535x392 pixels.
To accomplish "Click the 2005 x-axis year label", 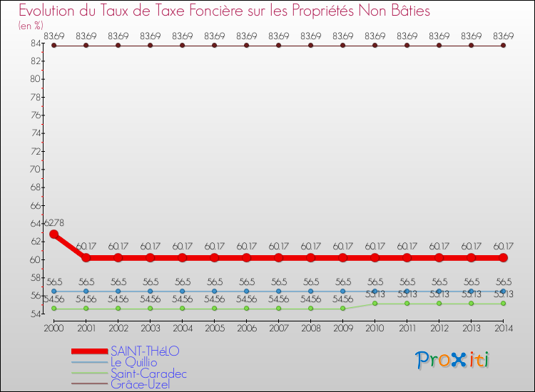I will [214, 328].
